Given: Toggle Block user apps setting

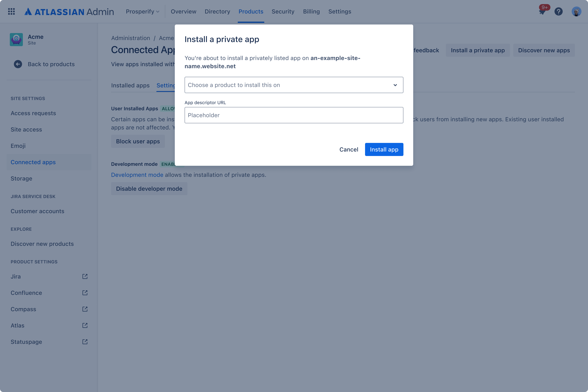Looking at the screenshot, I should pyautogui.click(x=138, y=141).
